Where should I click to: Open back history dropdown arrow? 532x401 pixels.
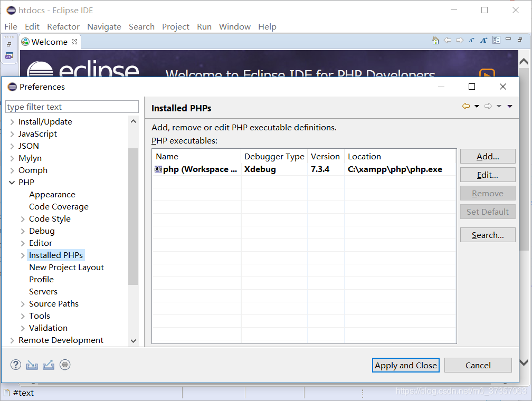pyautogui.click(x=477, y=107)
